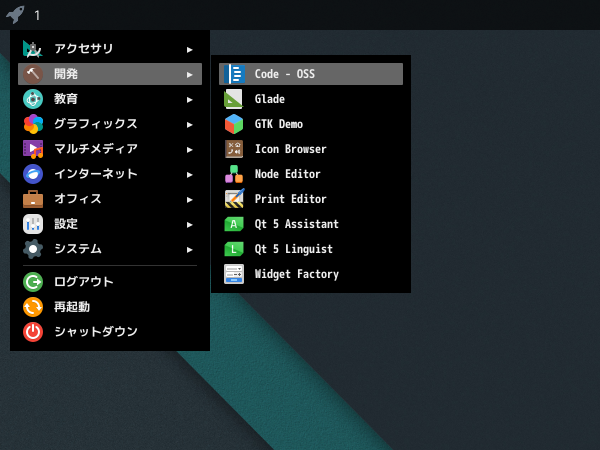This screenshot has width=600, height=450.
Task: Click the Print Editor app icon
Action: pos(234,199)
